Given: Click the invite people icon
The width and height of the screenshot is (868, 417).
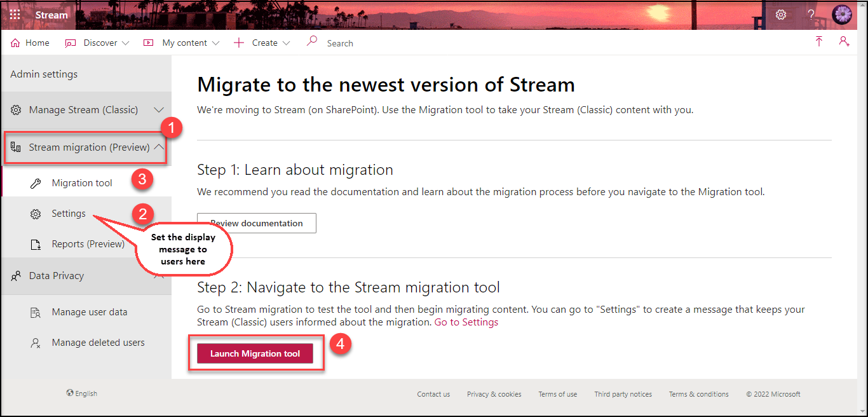Looking at the screenshot, I should click(x=844, y=42).
